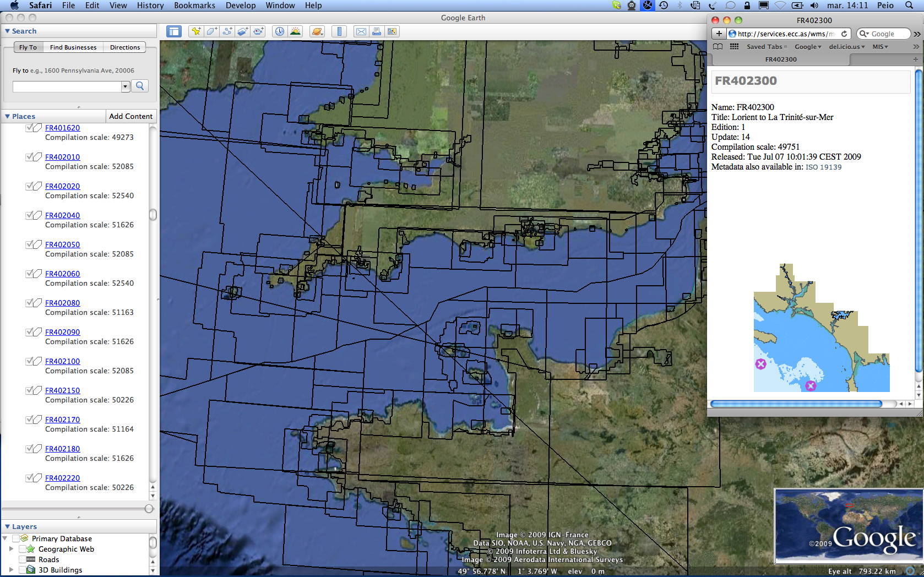
Task: Open the Fly To history dropdown arrow
Action: [126, 86]
